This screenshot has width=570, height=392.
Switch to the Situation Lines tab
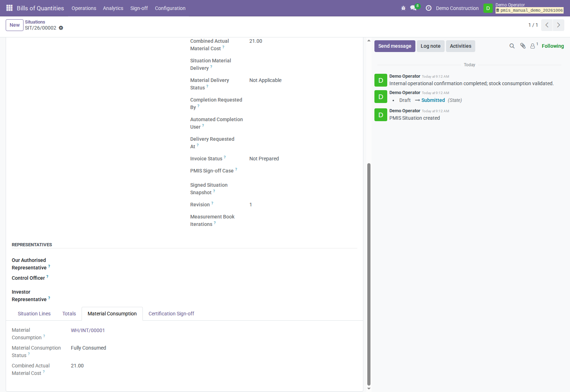pos(34,314)
